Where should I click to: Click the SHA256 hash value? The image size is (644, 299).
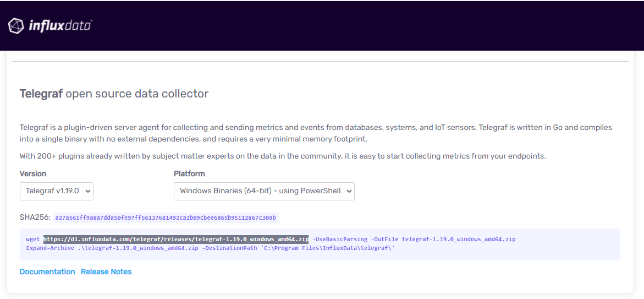click(x=166, y=218)
